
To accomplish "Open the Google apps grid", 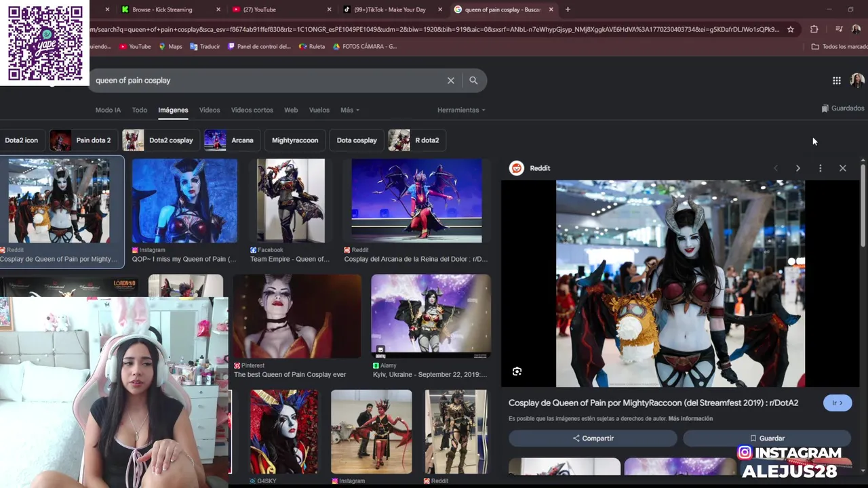I will click(837, 81).
